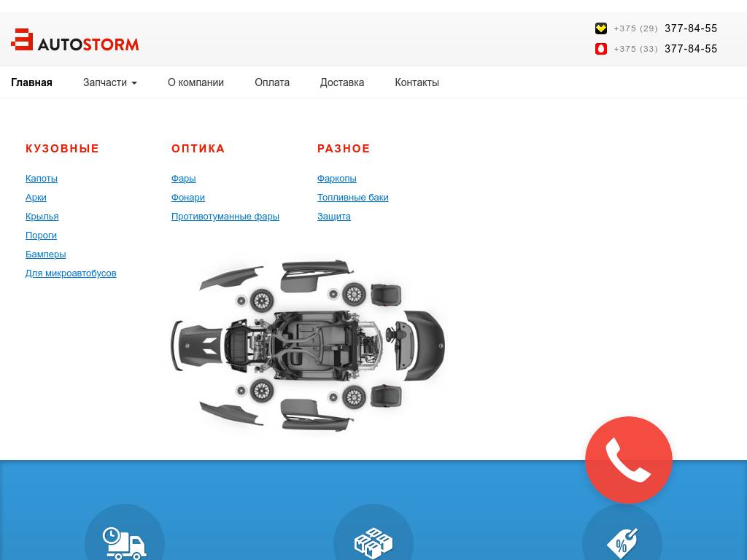The width and height of the screenshot is (747, 560).
Task: Click the yellow mobile operator icon
Action: pos(601,28)
